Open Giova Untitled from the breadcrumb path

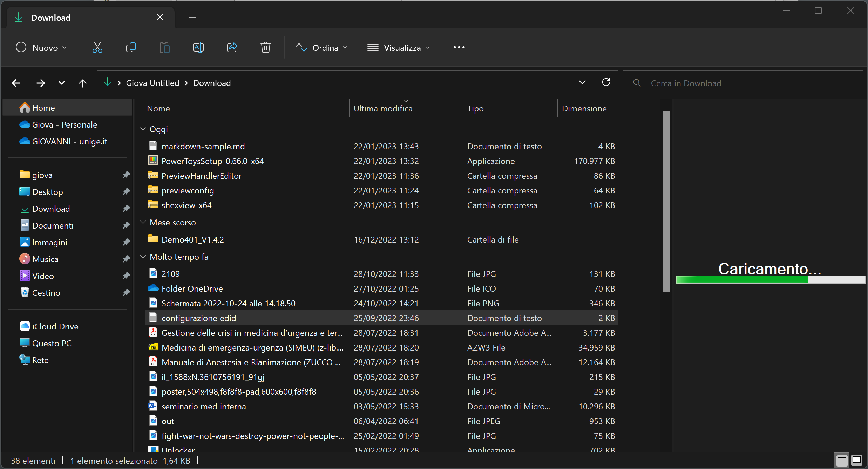coord(152,83)
